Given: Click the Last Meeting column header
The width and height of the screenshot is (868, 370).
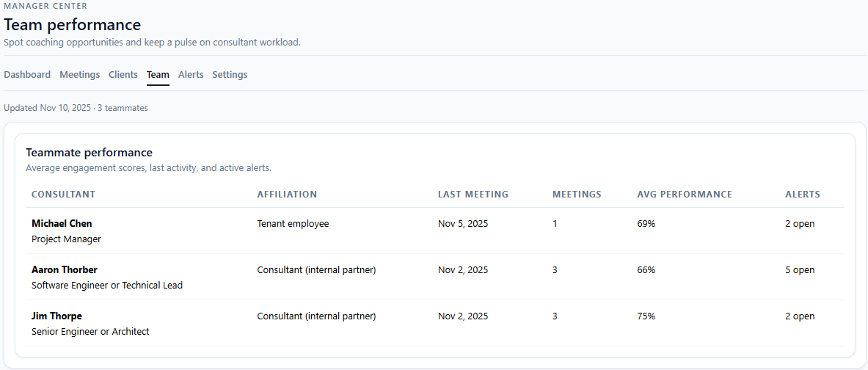Looking at the screenshot, I should click(473, 195).
